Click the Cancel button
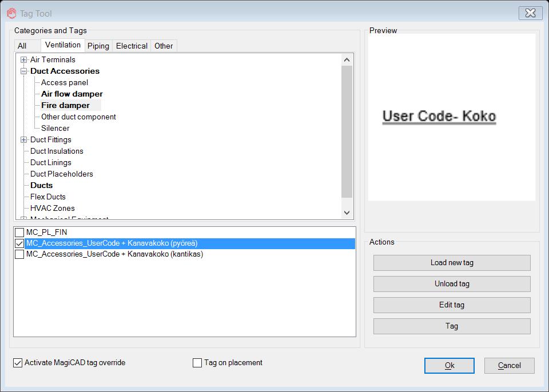The width and height of the screenshot is (549, 392). coord(510,366)
